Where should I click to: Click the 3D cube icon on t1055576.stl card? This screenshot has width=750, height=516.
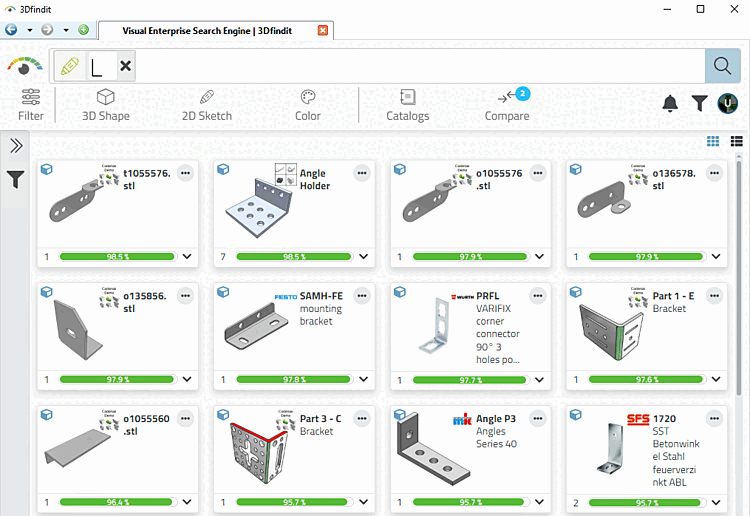click(x=47, y=169)
